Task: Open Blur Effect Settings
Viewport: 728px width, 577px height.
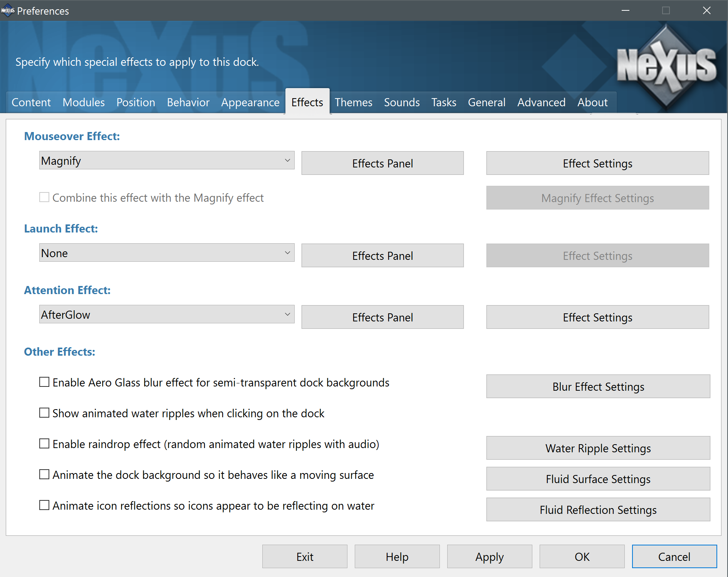Action: coord(598,386)
